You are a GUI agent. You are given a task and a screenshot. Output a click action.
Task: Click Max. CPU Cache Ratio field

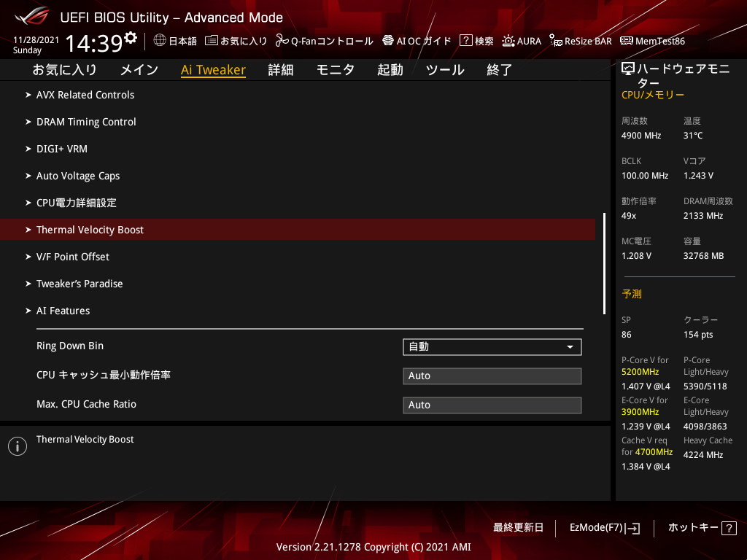(x=492, y=405)
